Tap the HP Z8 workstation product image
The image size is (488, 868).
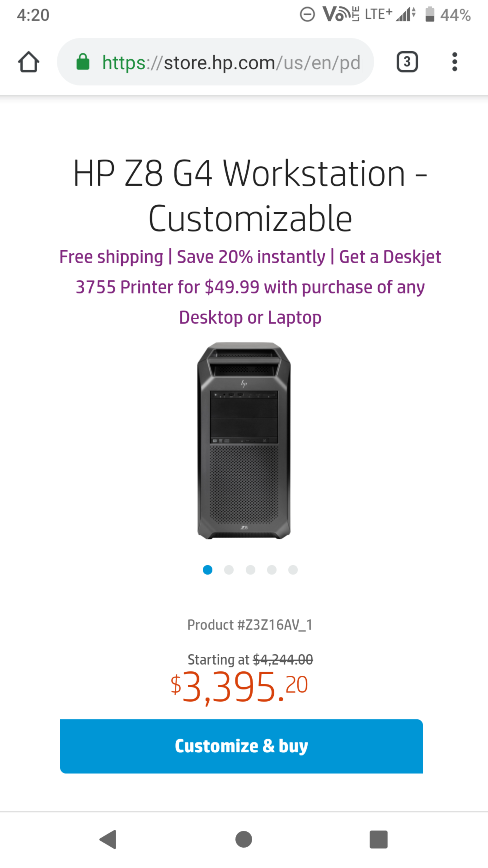point(244,441)
